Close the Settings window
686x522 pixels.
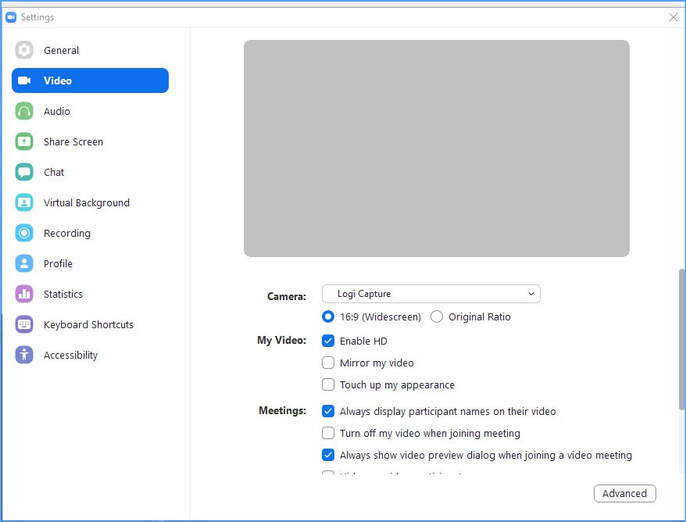coord(673,17)
